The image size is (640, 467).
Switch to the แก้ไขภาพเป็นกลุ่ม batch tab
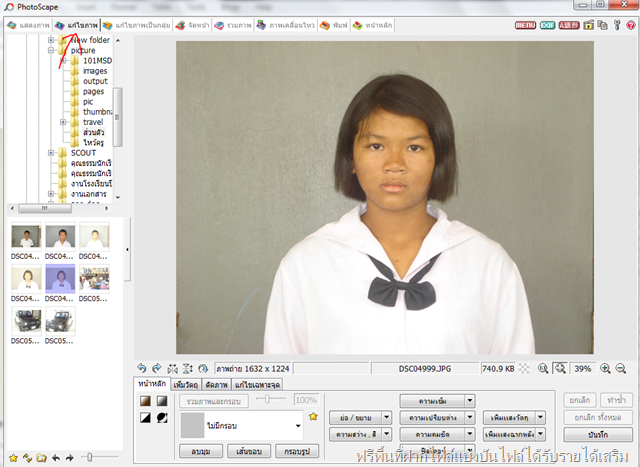pyautogui.click(x=137, y=25)
